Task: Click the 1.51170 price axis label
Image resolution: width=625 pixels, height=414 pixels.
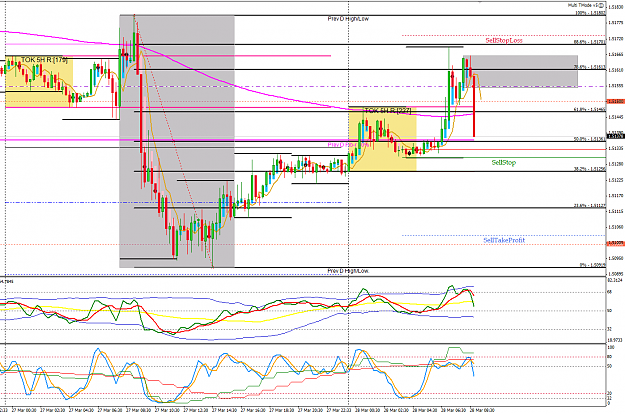Action: coord(616,196)
